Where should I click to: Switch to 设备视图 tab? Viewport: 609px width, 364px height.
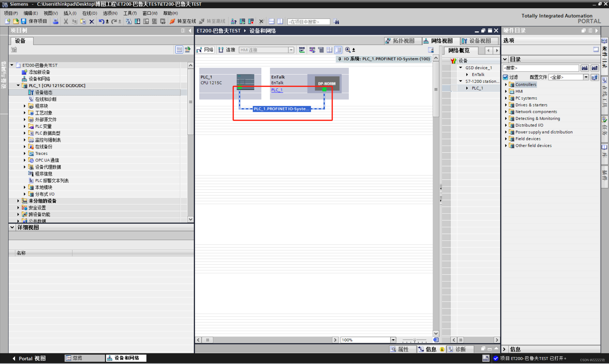(480, 41)
